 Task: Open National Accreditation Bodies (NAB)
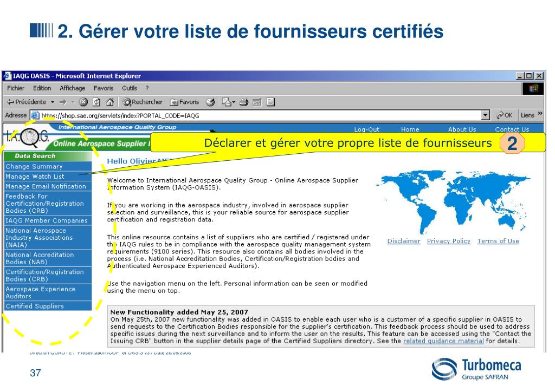pyautogui.click(x=48, y=258)
